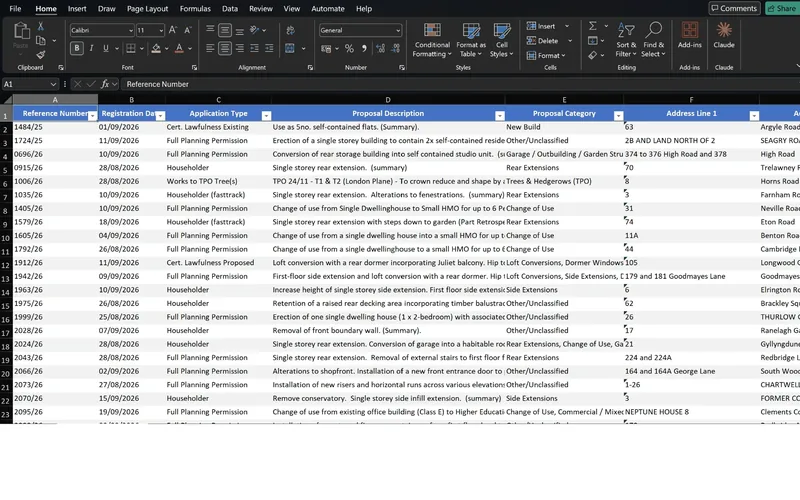
Task: Open the font size 11 dropdown
Action: [x=161, y=30]
